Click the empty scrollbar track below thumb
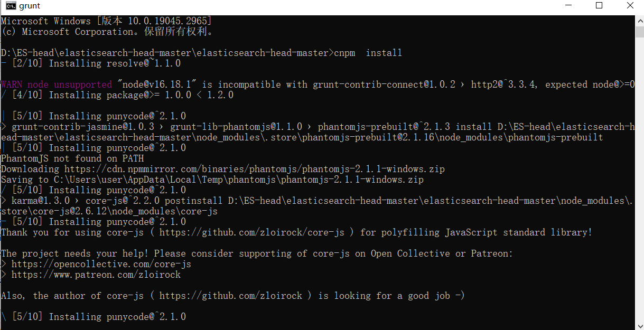This screenshot has width=644, height=330. click(x=639, y=185)
